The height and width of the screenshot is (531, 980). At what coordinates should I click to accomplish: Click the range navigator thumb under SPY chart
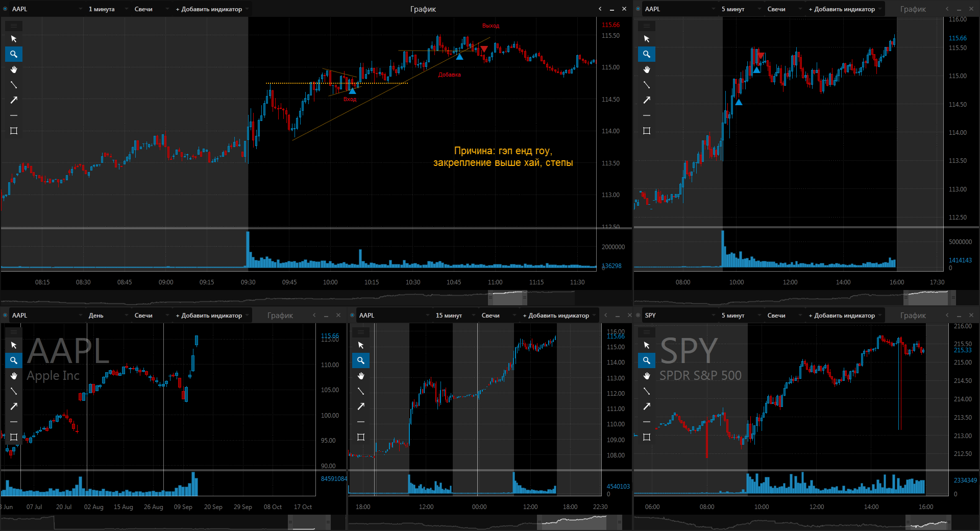point(928,522)
